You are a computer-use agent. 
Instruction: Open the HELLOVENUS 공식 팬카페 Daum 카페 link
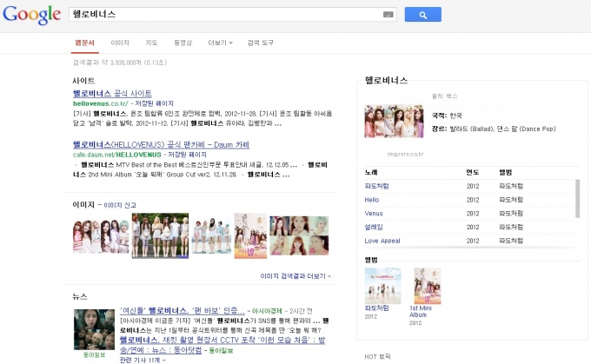tap(161, 145)
